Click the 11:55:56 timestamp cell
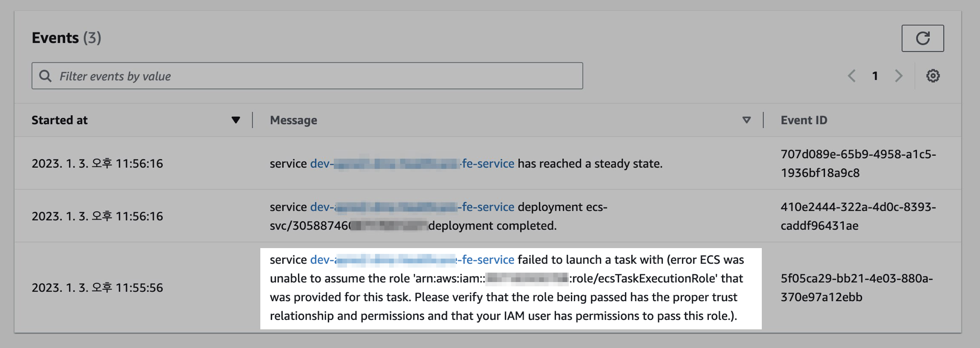This screenshot has width=980, height=348. click(97, 287)
